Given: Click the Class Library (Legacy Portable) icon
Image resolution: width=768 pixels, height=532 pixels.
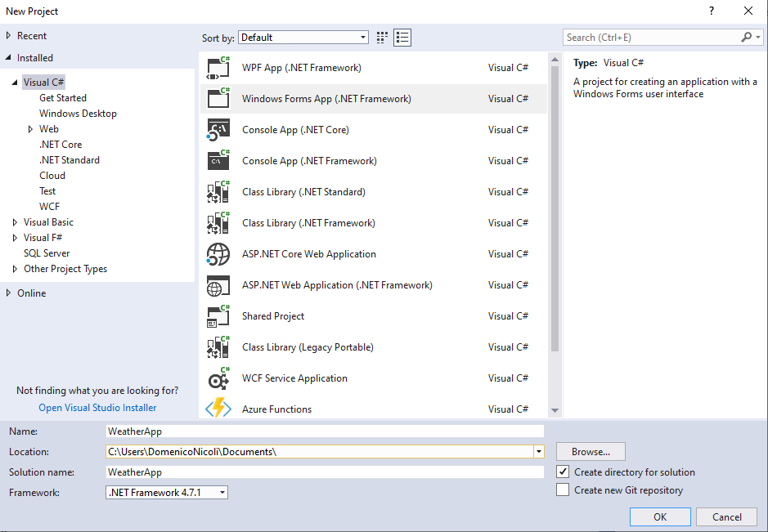Looking at the screenshot, I should pos(218,347).
